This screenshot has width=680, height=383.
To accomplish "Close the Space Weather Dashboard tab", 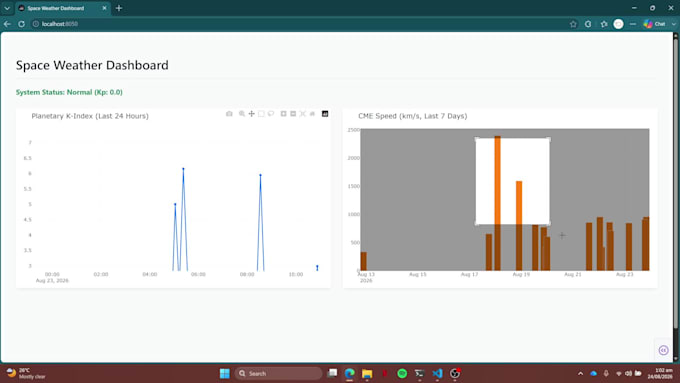I will pos(105,8).
